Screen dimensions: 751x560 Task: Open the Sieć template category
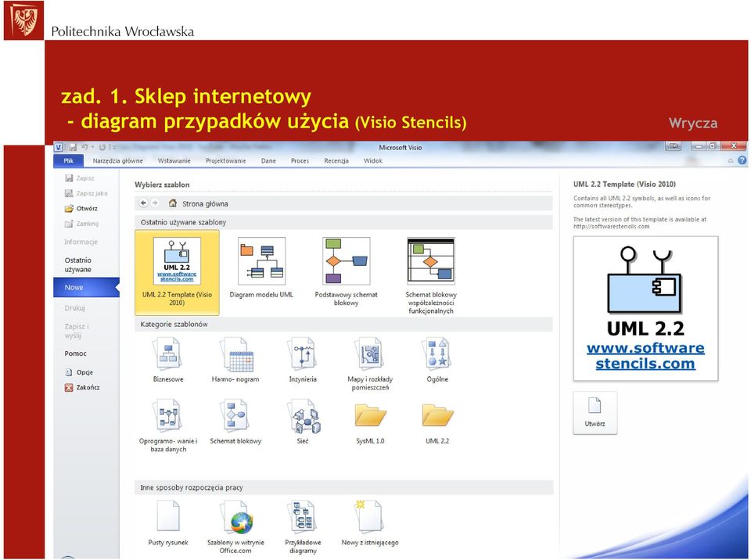click(x=303, y=422)
